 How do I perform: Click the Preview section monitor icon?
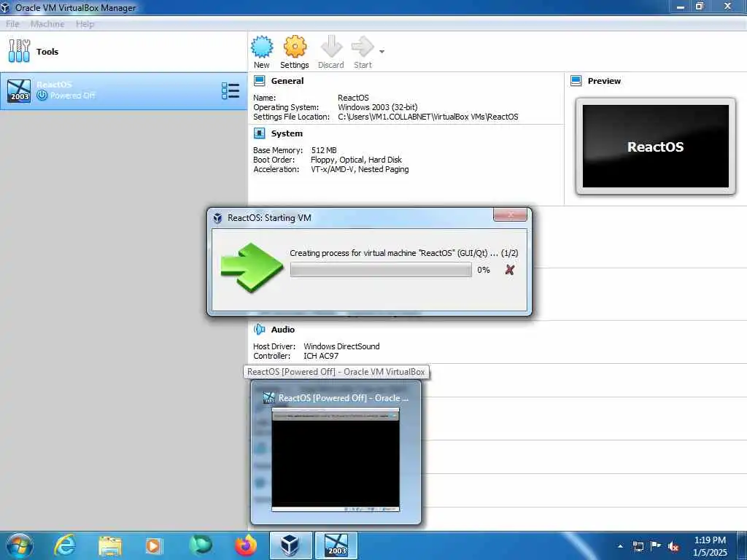tap(576, 80)
